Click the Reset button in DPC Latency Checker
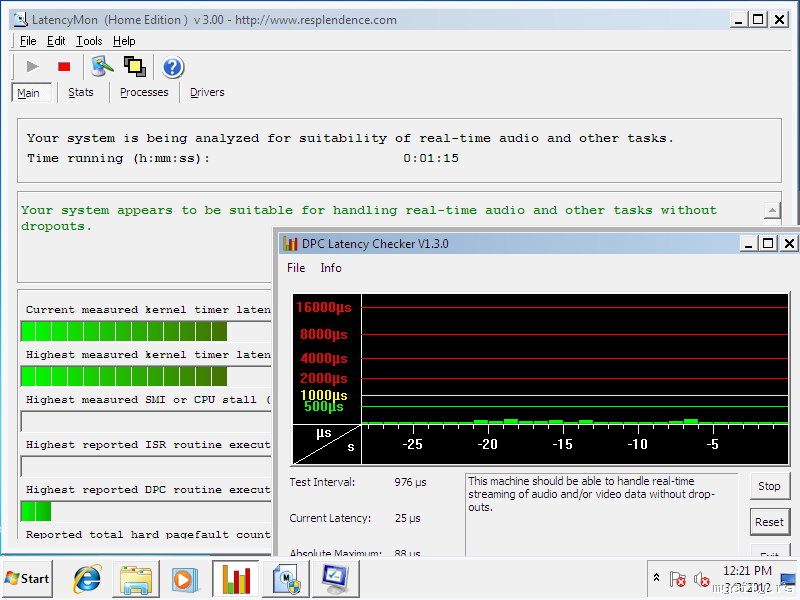This screenshot has height=600, width=800. (x=769, y=522)
